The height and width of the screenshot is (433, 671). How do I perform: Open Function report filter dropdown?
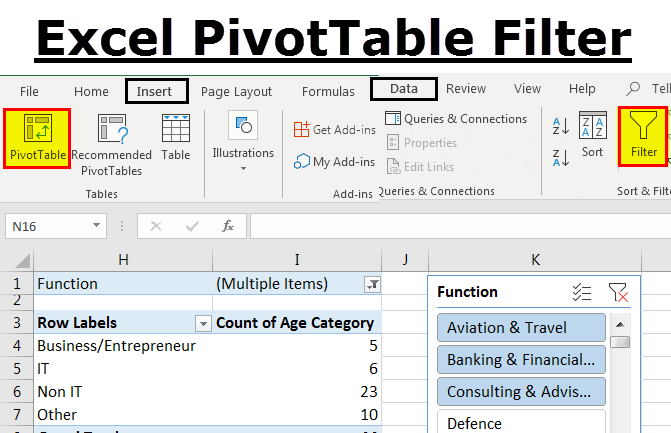coord(372,284)
